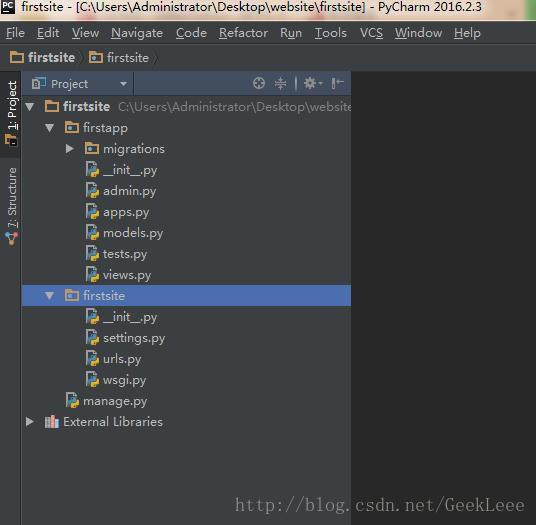This screenshot has height=525, width=536.
Task: Click the views.py Python file icon
Action: pos(92,275)
